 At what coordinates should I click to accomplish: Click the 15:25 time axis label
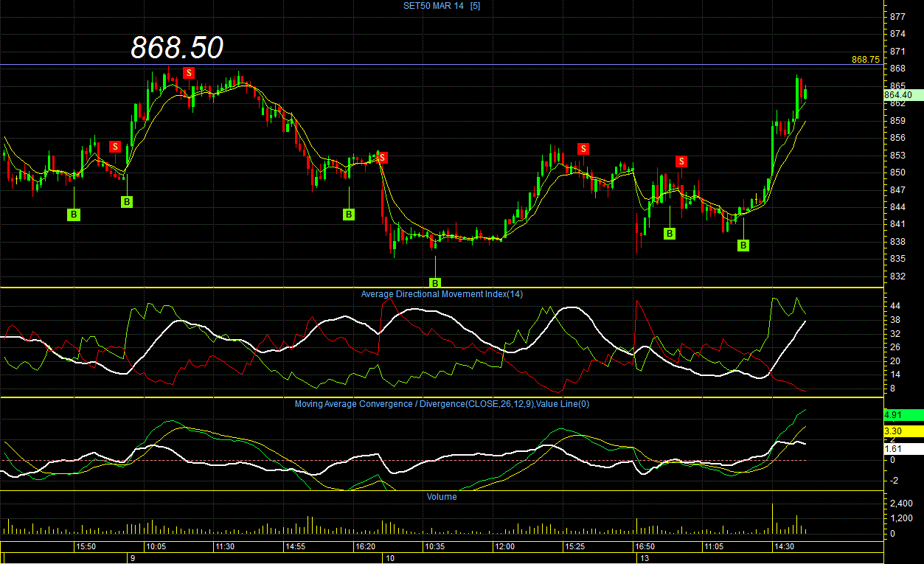(574, 547)
